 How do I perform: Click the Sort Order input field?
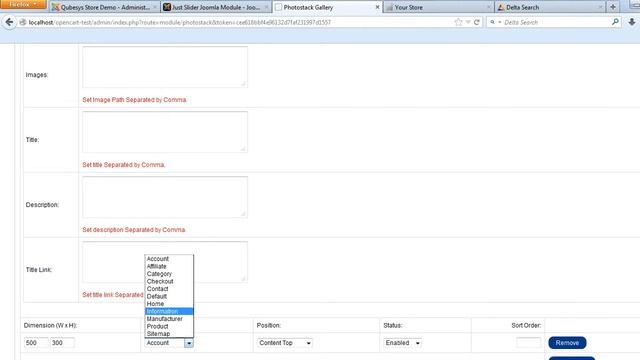pyautogui.click(x=529, y=342)
